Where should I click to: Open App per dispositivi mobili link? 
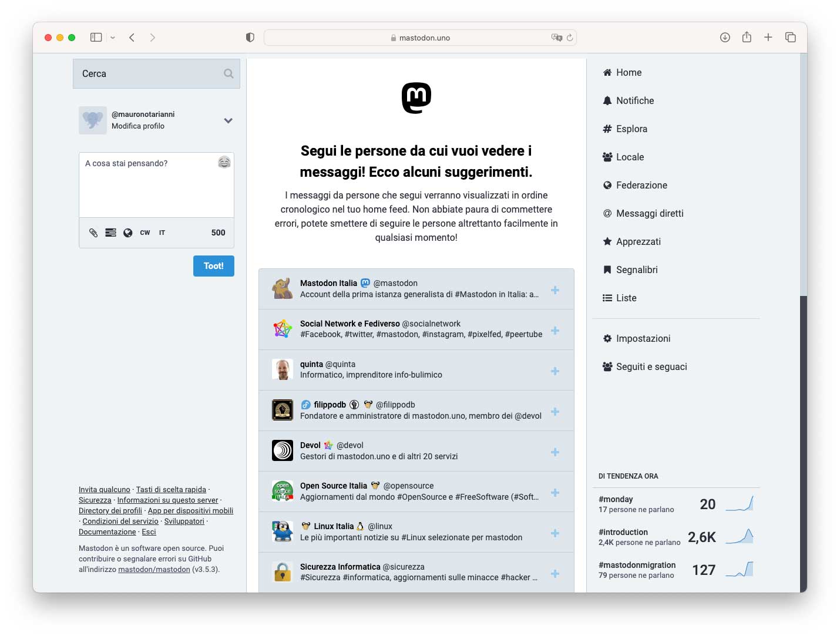point(190,511)
